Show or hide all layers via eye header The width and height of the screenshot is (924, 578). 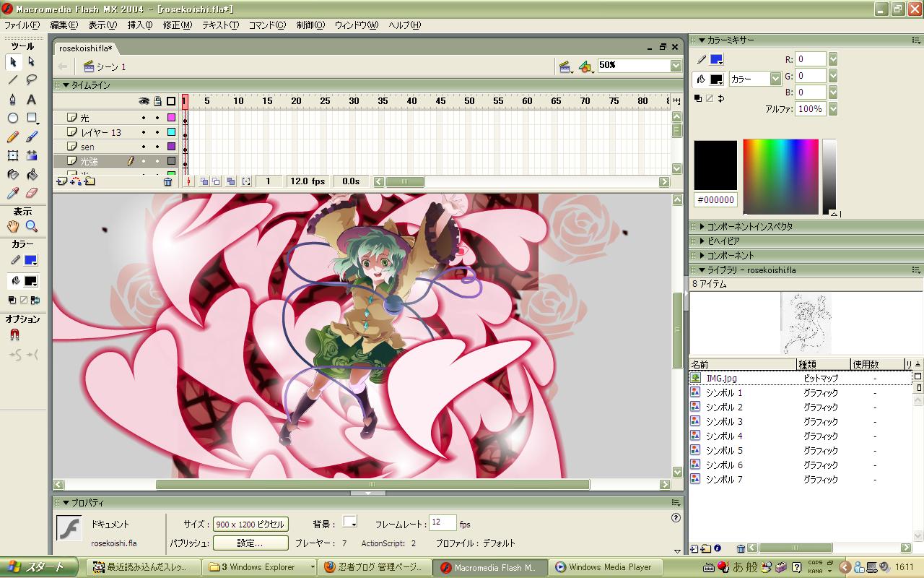[144, 101]
